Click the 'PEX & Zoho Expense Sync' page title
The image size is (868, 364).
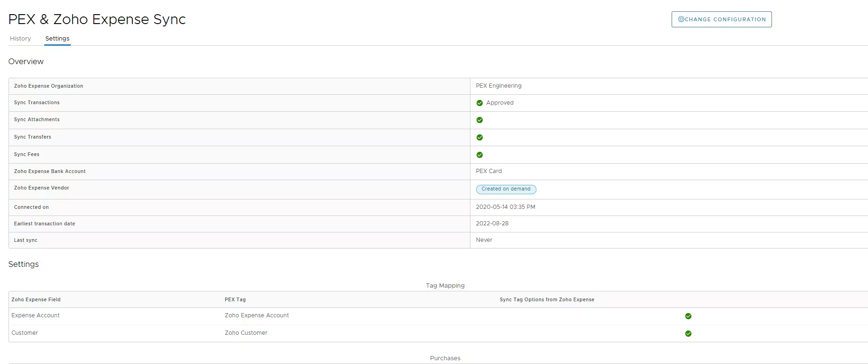(97, 19)
